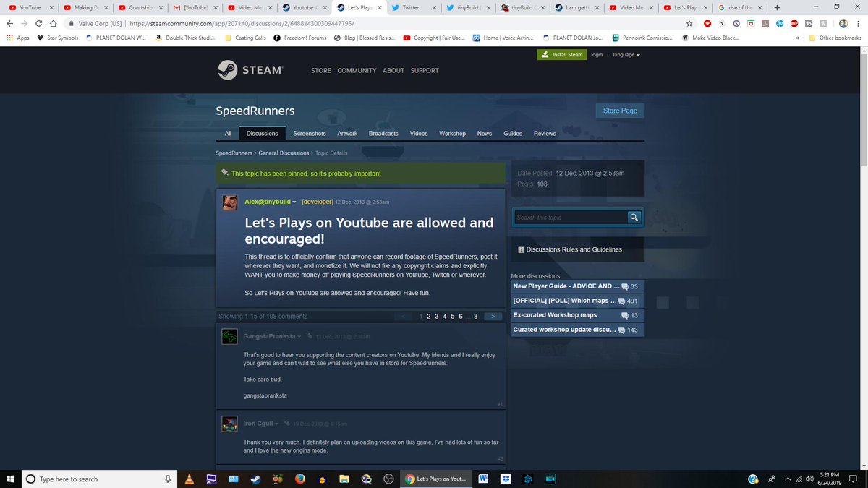Screen dimensions: 868x488
Task: Click the Search this topic field
Action: coord(571,217)
